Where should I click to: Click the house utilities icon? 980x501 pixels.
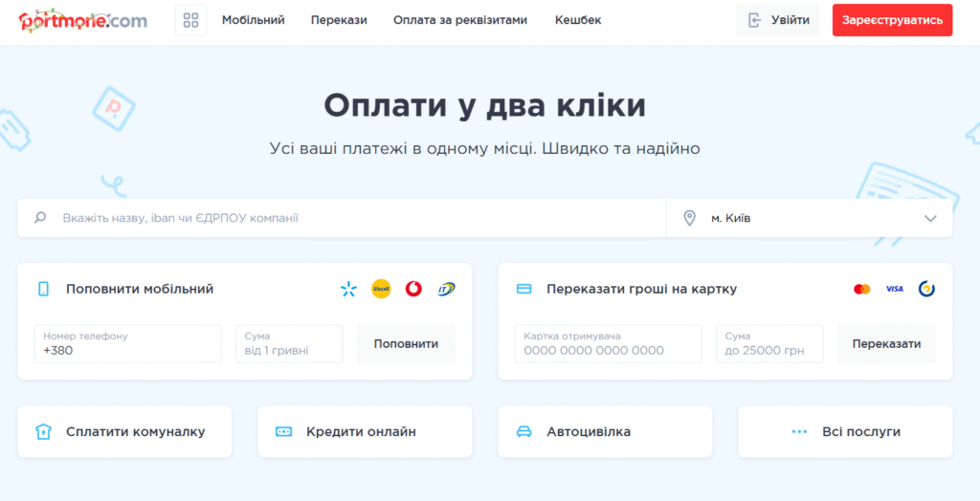pyautogui.click(x=43, y=431)
